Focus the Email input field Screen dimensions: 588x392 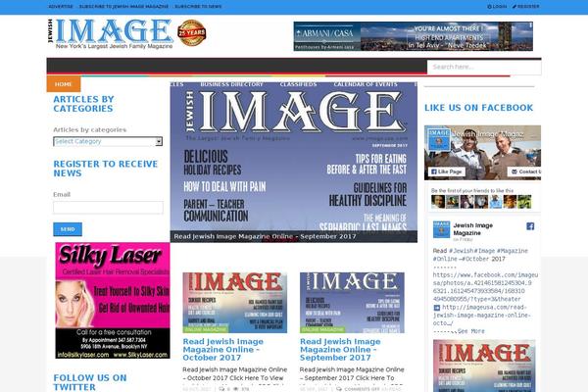point(108,208)
